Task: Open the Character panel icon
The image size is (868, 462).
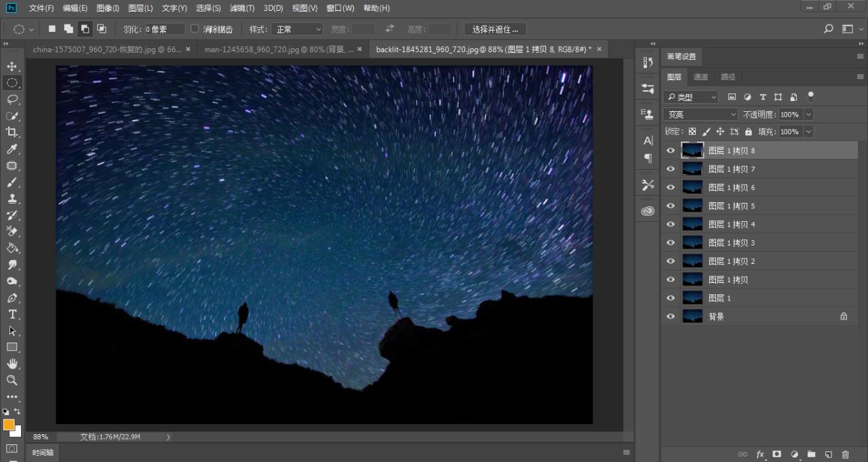Action: point(648,140)
